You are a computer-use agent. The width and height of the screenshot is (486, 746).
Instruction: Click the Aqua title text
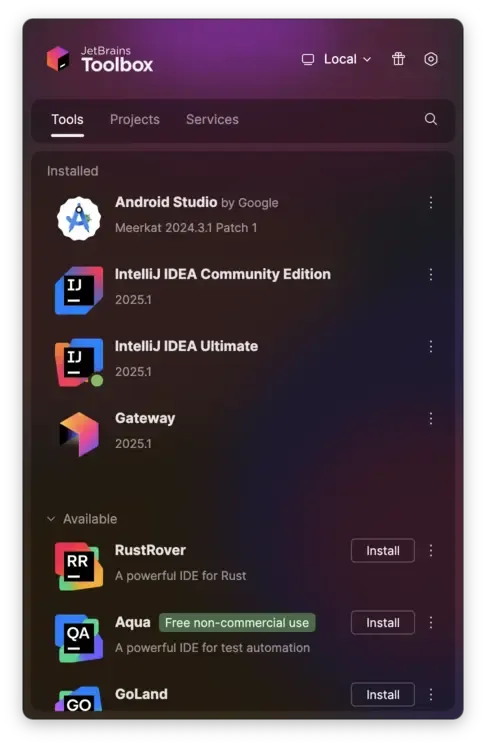(133, 622)
